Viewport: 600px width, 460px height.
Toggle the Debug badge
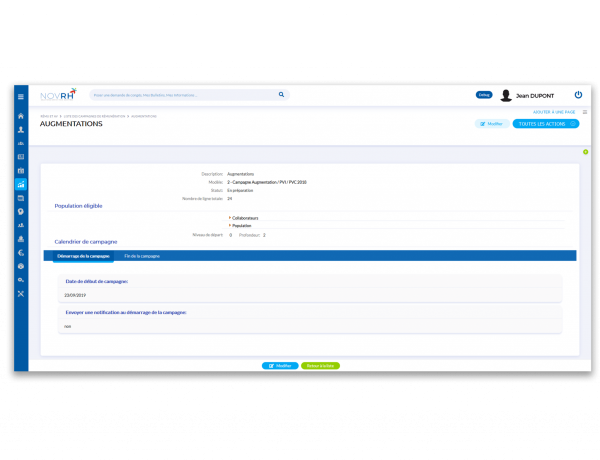[x=484, y=95]
